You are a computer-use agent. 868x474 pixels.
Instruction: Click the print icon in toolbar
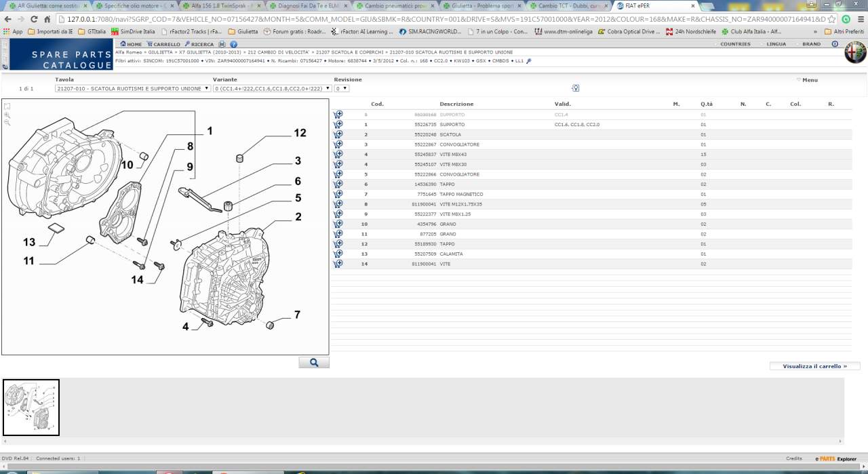[222, 44]
